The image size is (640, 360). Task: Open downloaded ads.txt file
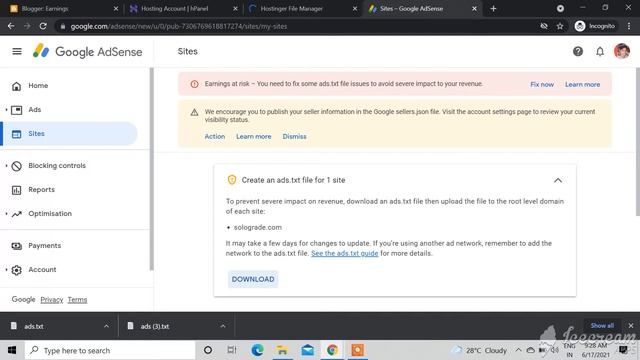pos(33,327)
